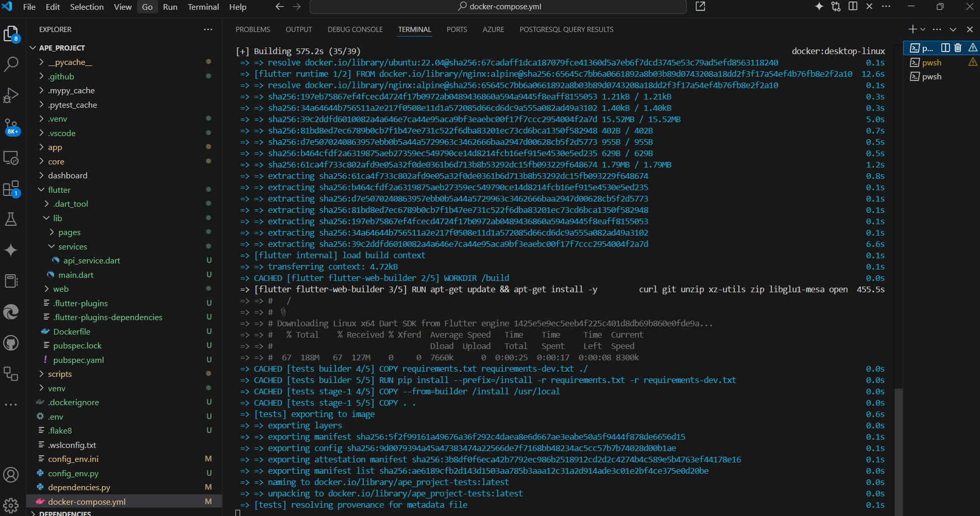Click the split editor icon in title bar
Image resolution: width=980 pixels, height=516 pixels.
coord(853,7)
